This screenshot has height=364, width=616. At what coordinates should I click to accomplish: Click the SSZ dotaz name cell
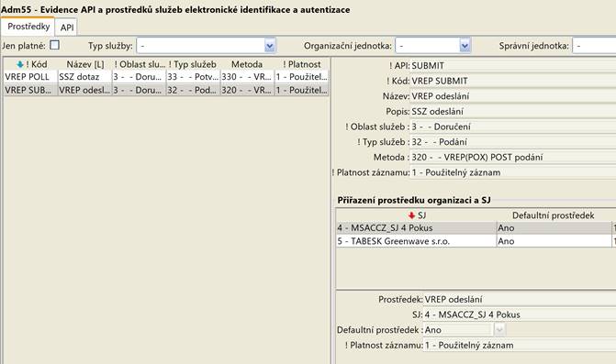(x=84, y=77)
